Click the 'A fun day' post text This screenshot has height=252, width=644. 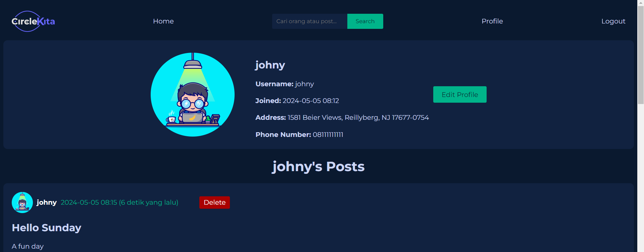click(28, 246)
